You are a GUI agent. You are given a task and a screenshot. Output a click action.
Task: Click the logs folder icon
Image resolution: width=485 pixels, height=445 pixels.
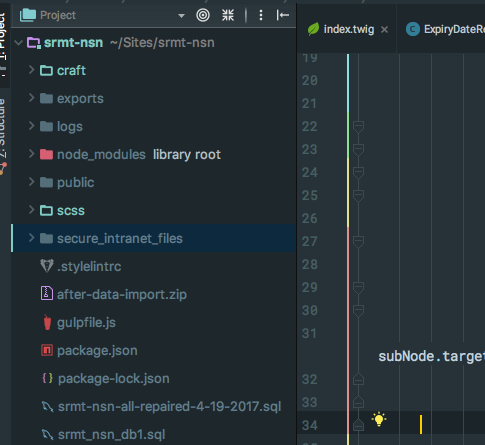[x=46, y=127]
